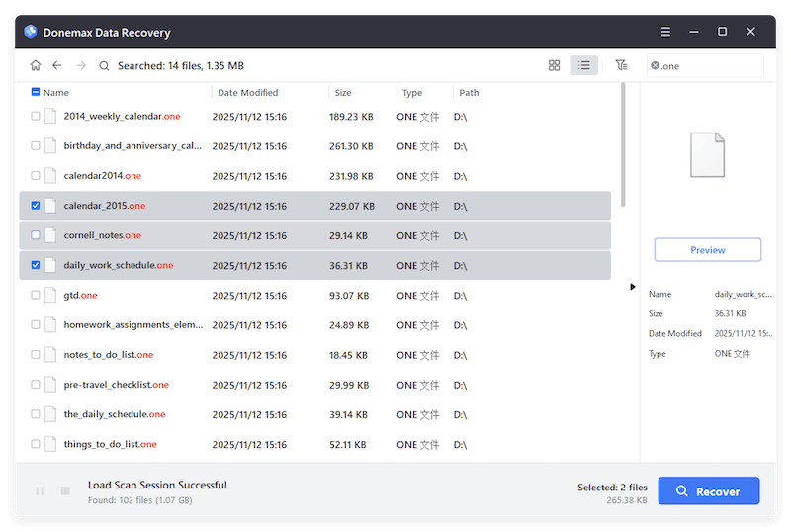Select file name notes_to_do_list.one
This screenshot has width=791, height=532.
109,354
